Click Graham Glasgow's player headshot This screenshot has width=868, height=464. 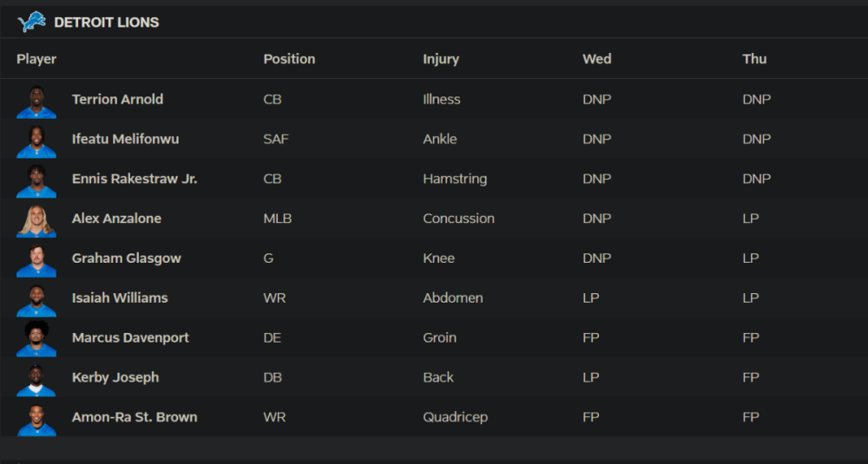(36, 259)
